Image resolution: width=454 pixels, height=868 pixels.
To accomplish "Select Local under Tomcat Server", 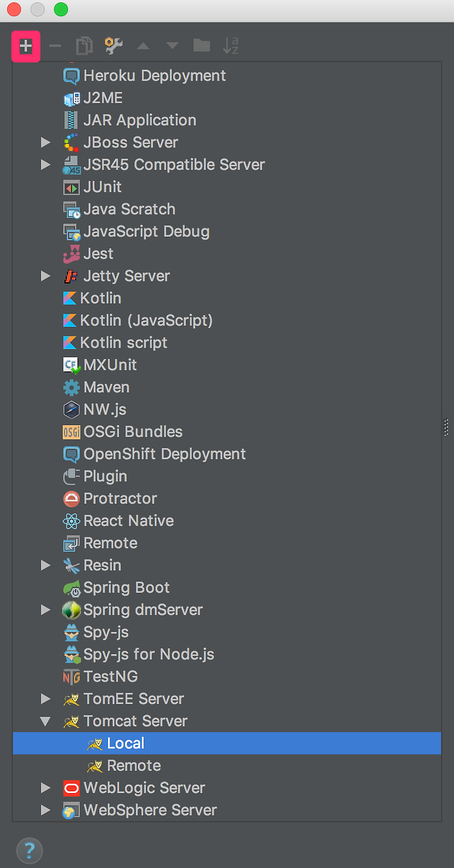I will [227, 743].
